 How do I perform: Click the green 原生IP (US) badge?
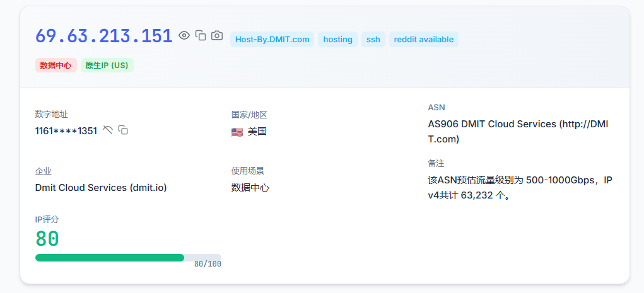coord(107,66)
